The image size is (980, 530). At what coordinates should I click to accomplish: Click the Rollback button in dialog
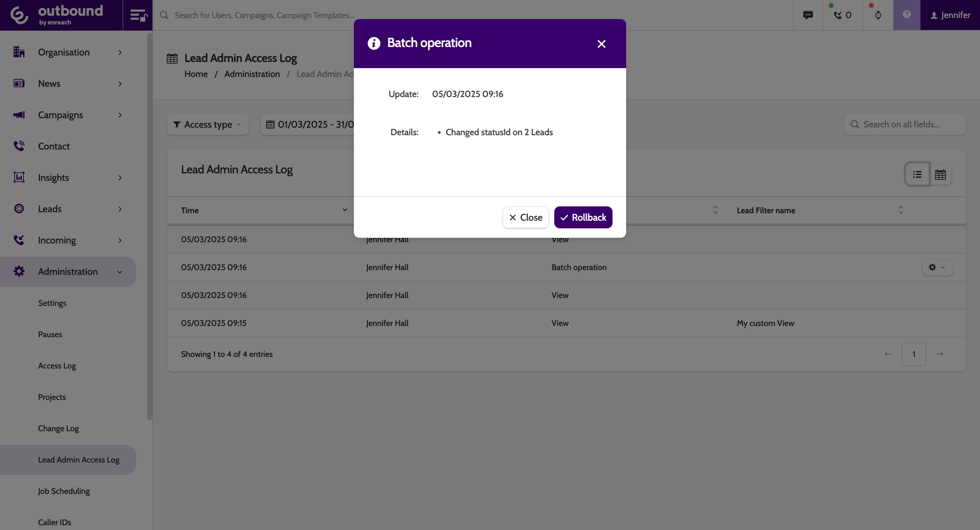click(583, 217)
